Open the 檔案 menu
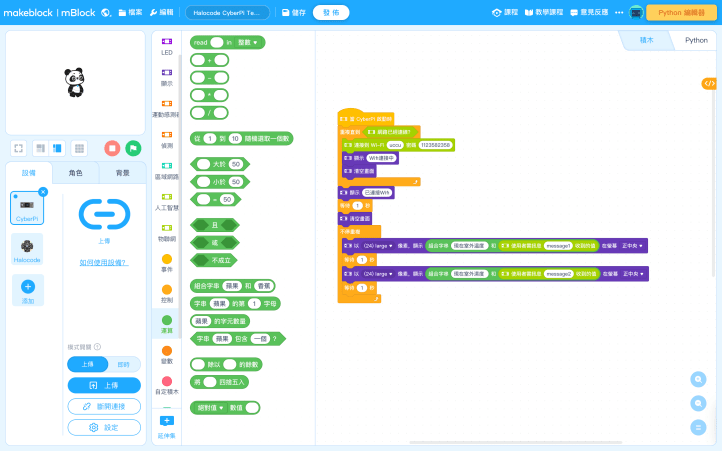The height and width of the screenshot is (451, 722). coord(129,12)
